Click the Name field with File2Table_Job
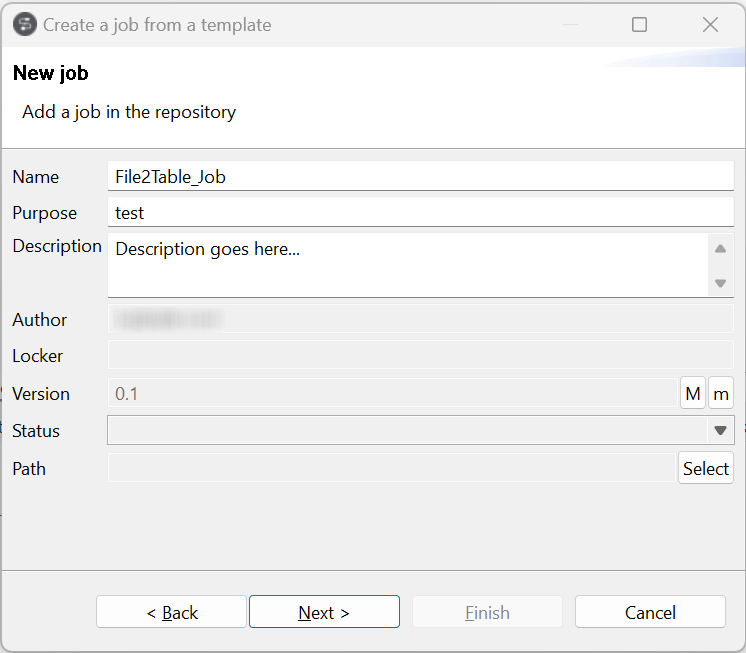Image resolution: width=746 pixels, height=653 pixels. point(420,176)
